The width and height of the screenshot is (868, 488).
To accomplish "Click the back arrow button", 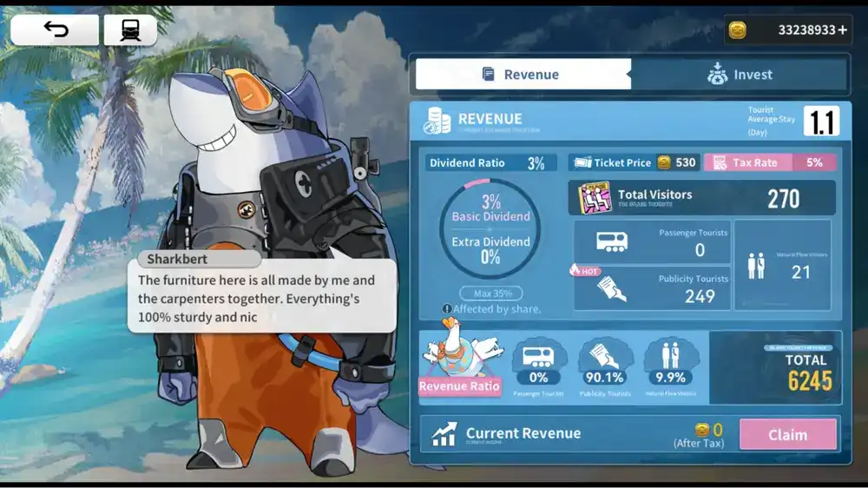I will 55,30.
